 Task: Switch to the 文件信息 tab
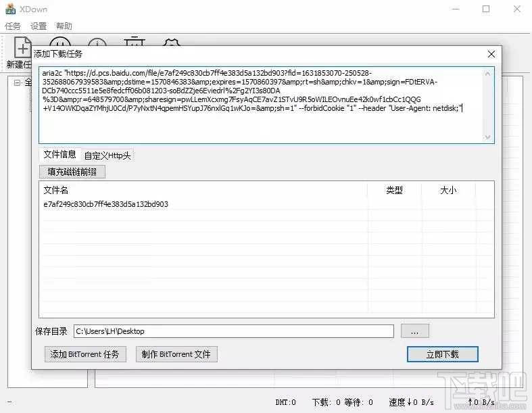59,154
